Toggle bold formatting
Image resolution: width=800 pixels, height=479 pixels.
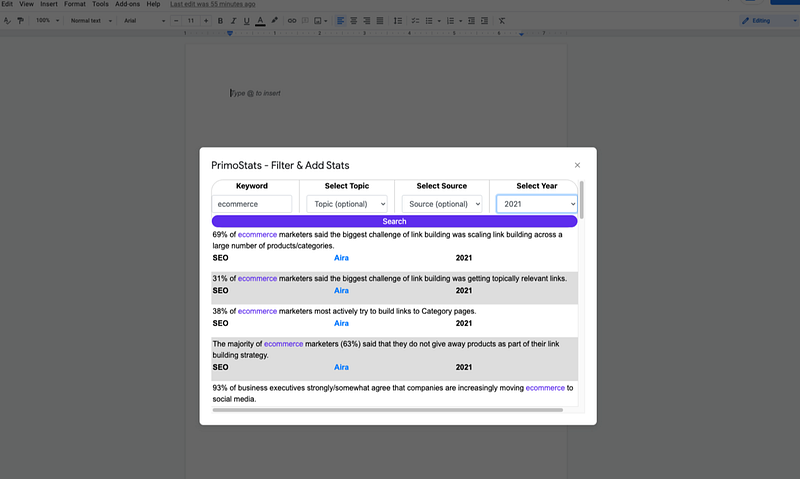[220, 21]
